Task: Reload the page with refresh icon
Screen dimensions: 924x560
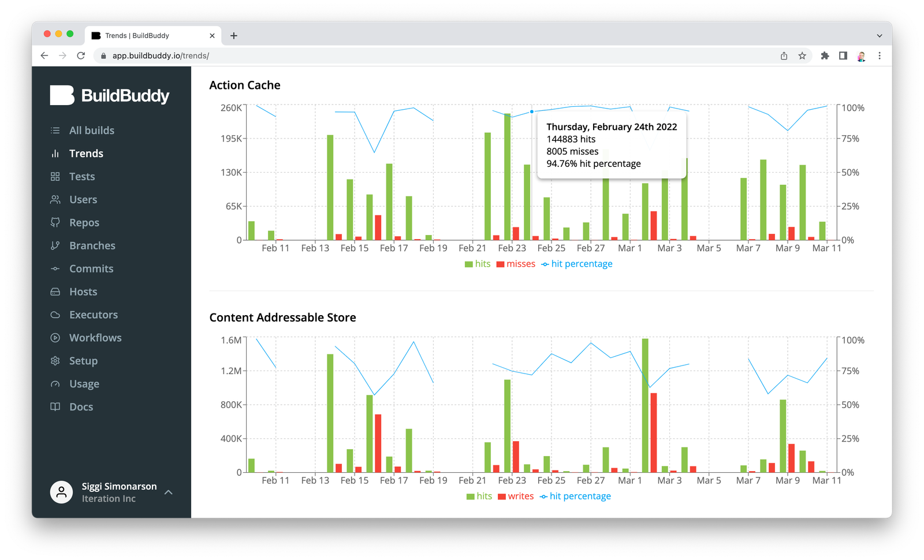Action: click(x=81, y=55)
